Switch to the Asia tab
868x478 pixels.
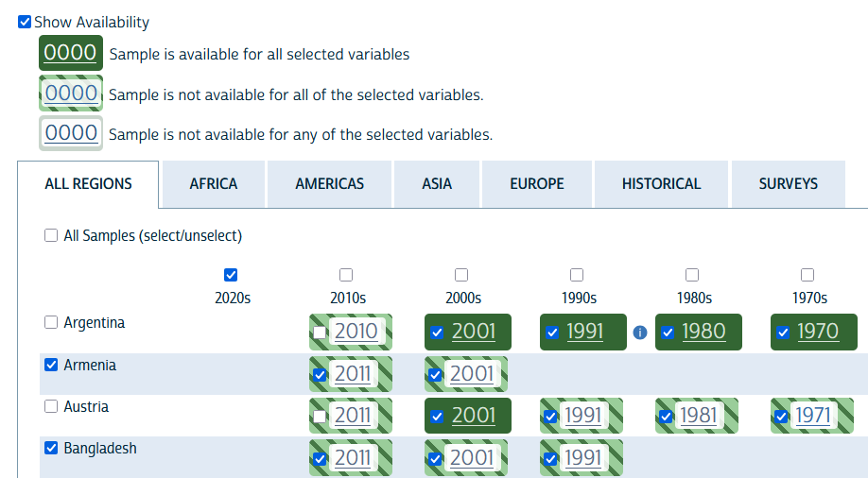point(437,184)
